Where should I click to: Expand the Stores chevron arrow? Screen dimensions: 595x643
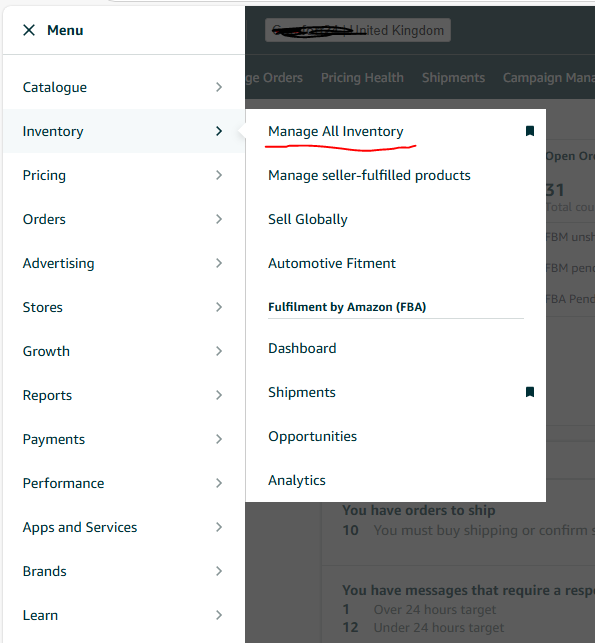[219, 307]
